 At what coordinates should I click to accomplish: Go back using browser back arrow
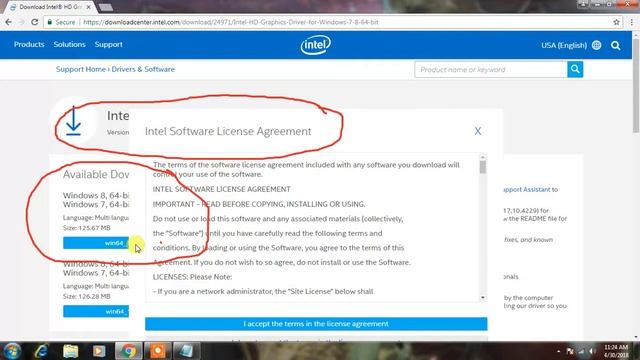pyautogui.click(x=8, y=22)
